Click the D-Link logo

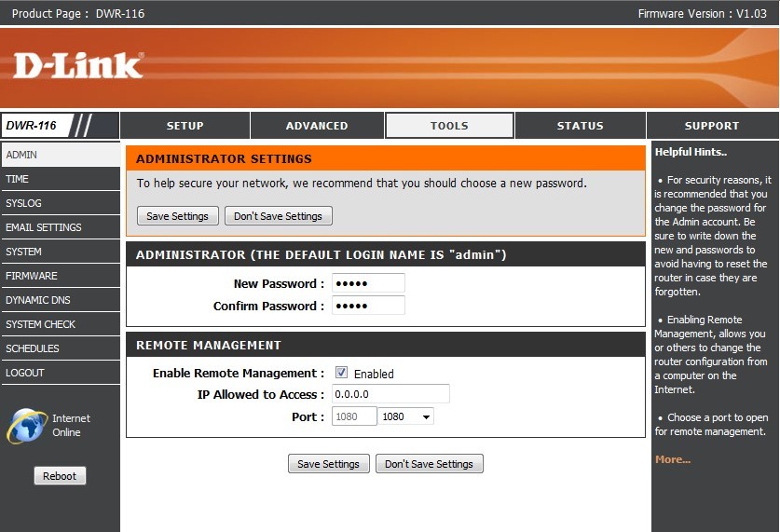tap(78, 65)
